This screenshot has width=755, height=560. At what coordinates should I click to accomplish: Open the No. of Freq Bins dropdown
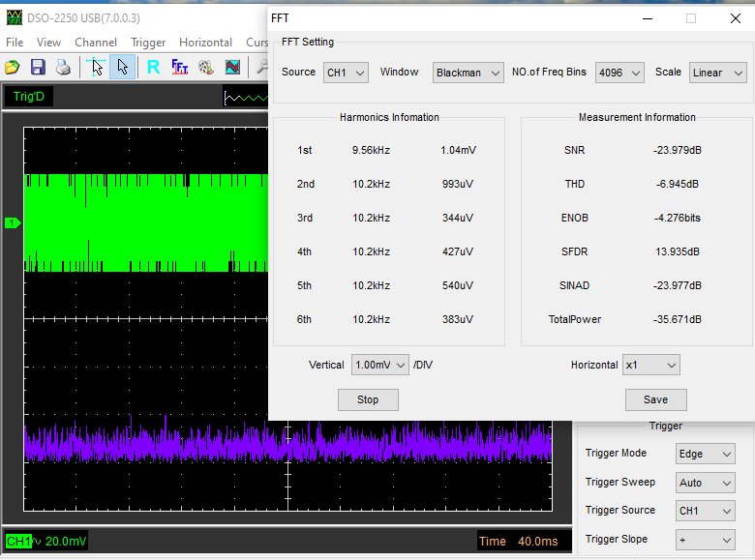[x=618, y=73]
